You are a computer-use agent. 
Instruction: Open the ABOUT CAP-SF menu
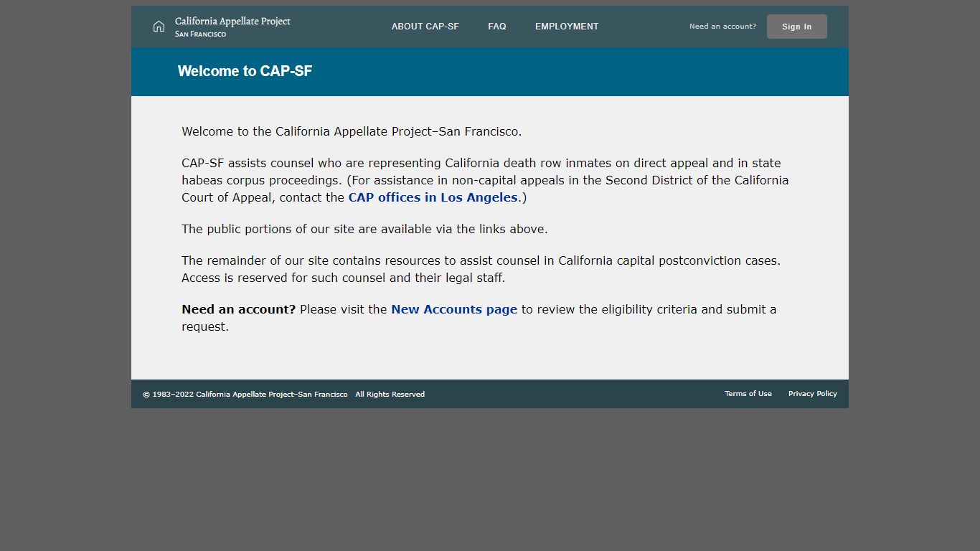pyautogui.click(x=425, y=27)
